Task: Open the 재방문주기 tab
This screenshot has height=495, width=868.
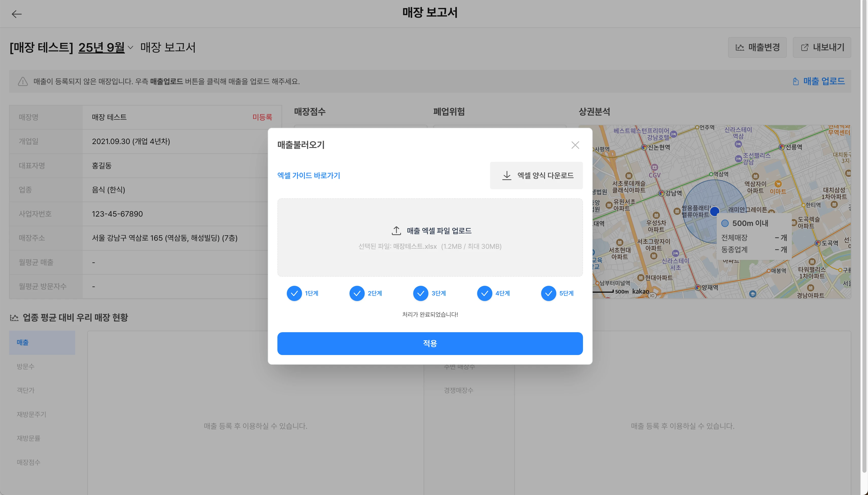Action: tap(31, 414)
